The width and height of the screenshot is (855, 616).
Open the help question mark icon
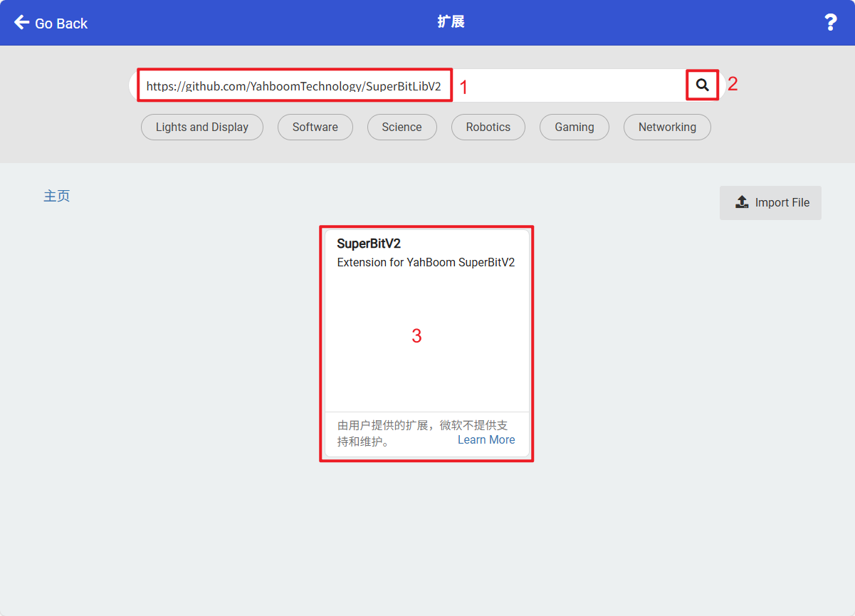(830, 23)
